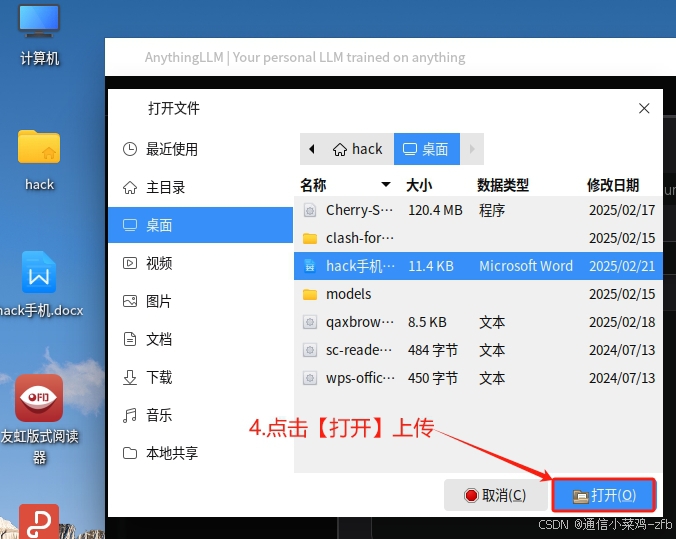
Task: Select the qaxbrow… file name
Action: coord(360,322)
